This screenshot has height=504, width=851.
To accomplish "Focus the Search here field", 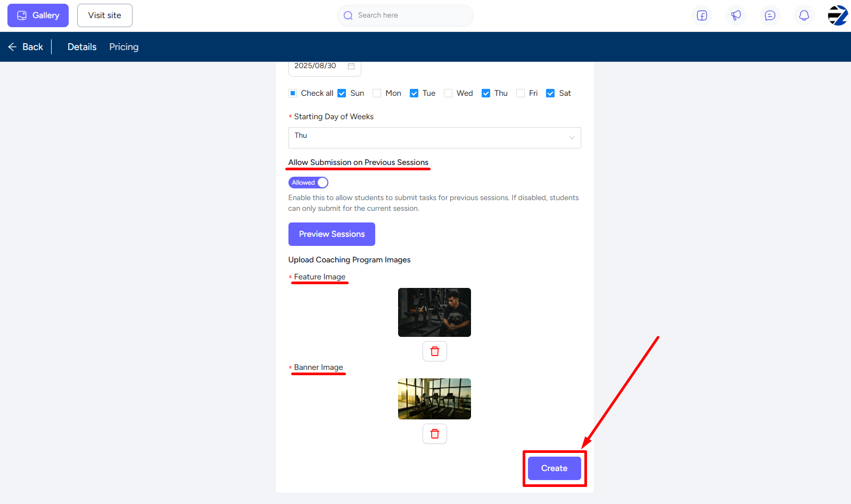I will click(x=406, y=15).
